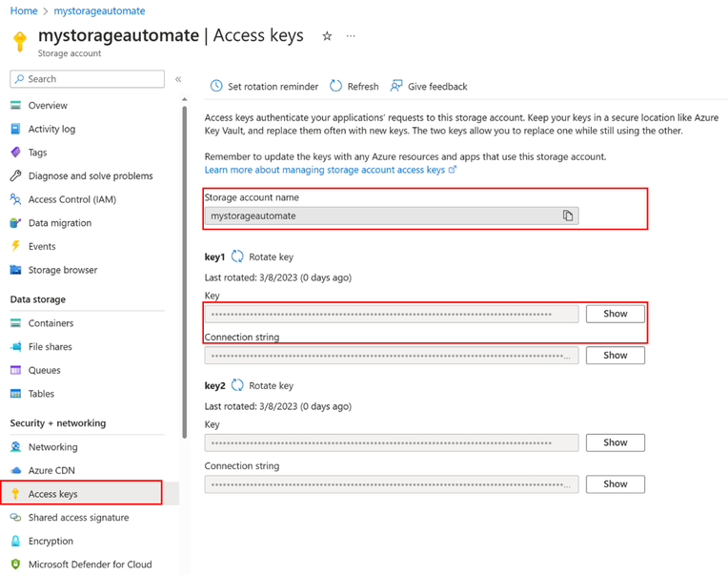The width and height of the screenshot is (728, 575).
Task: Open the Events menu label
Action: tap(42, 247)
